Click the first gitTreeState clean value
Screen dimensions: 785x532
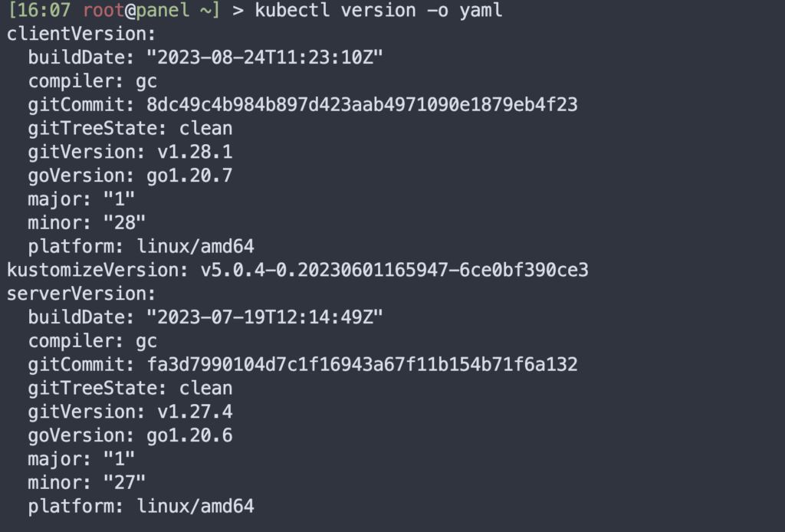pos(205,129)
